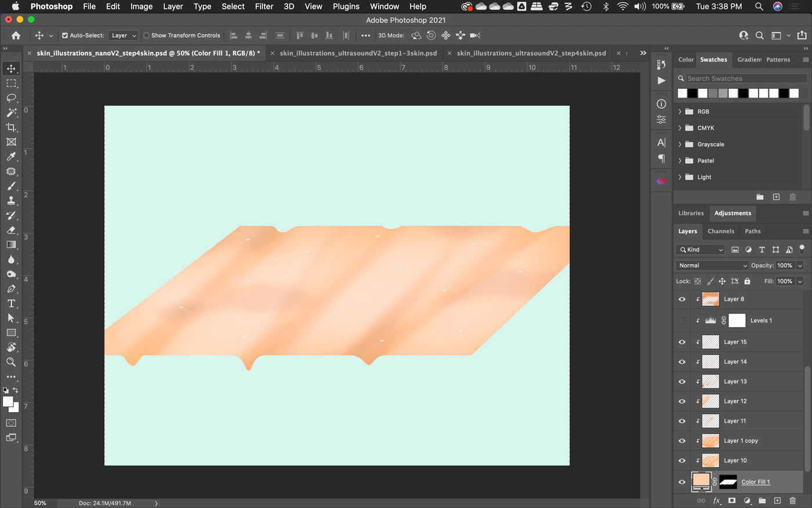The width and height of the screenshot is (812, 508).
Task: Toggle lock all on layer
Action: click(747, 281)
